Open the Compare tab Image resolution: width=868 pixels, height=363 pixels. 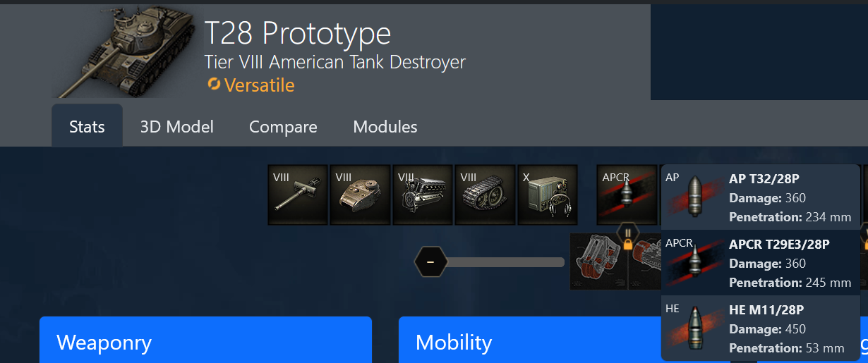pyautogui.click(x=283, y=127)
